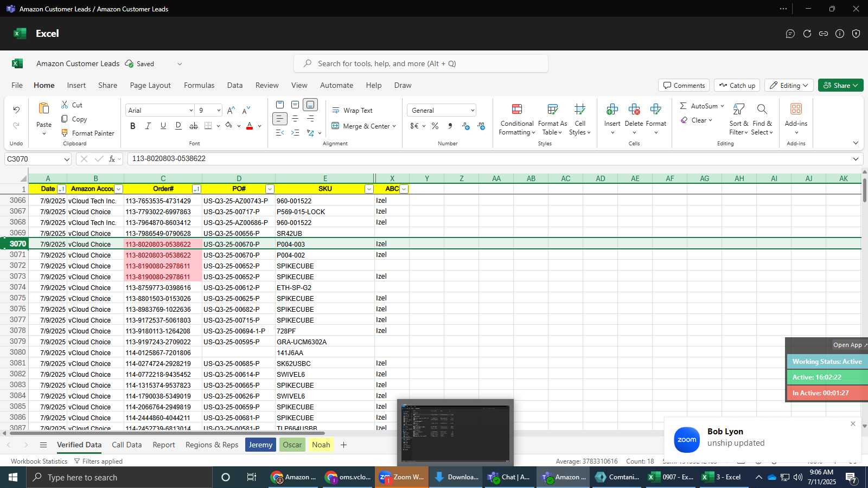Click Decrease Indent icon
The width and height of the screenshot is (868, 488).
pyautogui.click(x=279, y=133)
